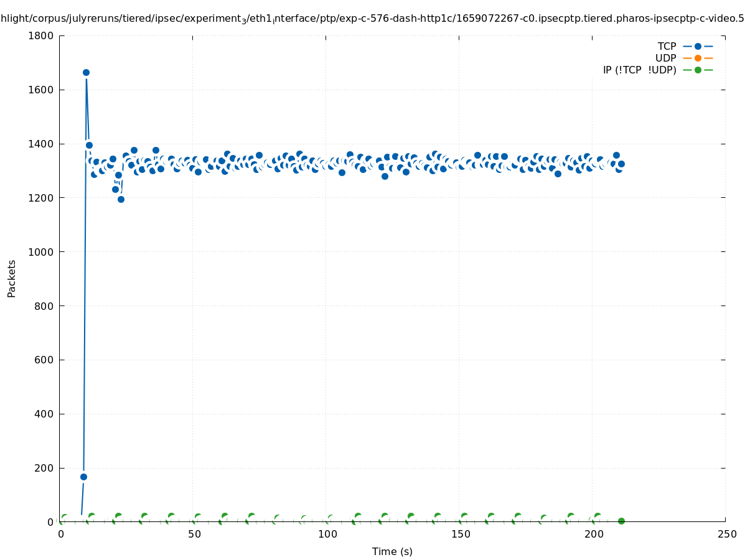Click the 250 x-axis tick label

726,534
